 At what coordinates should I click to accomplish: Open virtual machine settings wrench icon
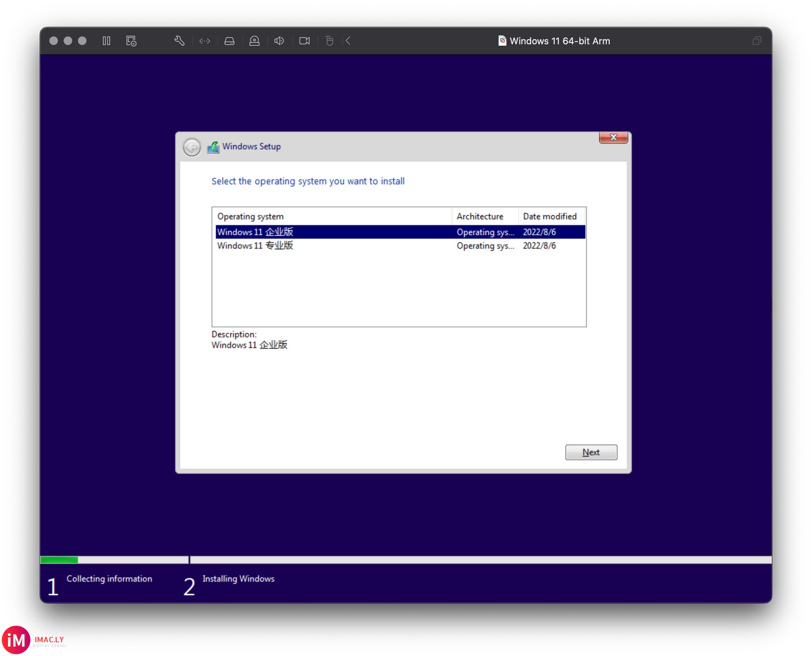tap(179, 41)
